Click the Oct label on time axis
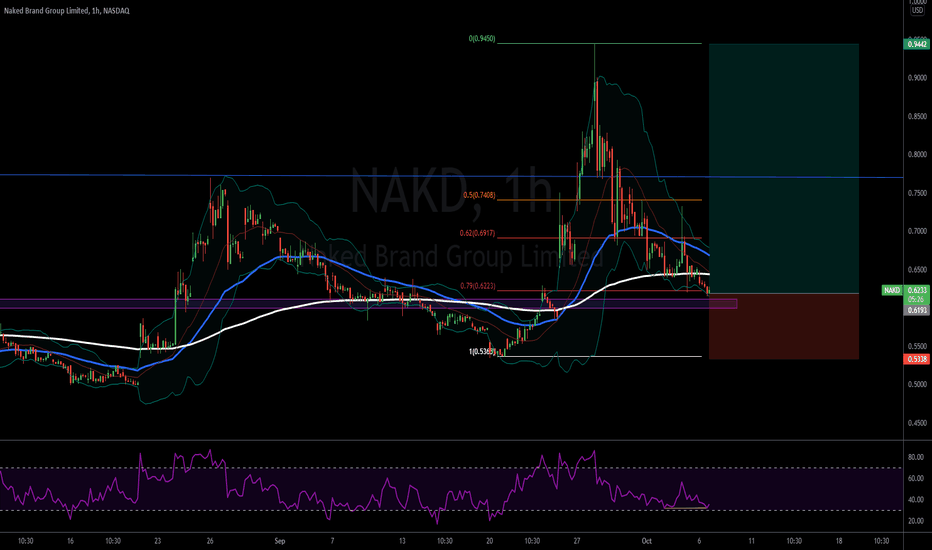Screen dimensions: 932x550 point(647,541)
